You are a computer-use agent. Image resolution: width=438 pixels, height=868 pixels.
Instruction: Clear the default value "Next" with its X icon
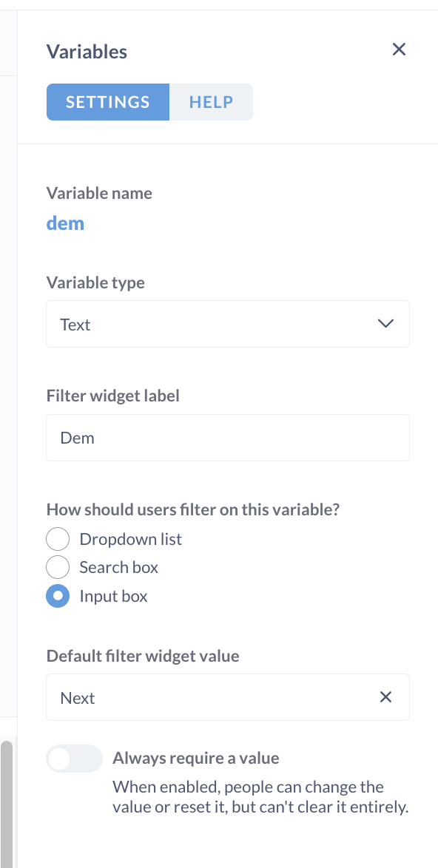point(385,697)
